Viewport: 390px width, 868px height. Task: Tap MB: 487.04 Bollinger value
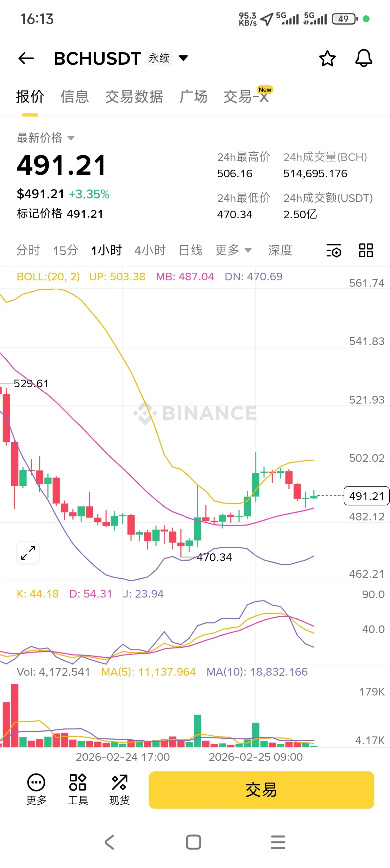(x=185, y=277)
